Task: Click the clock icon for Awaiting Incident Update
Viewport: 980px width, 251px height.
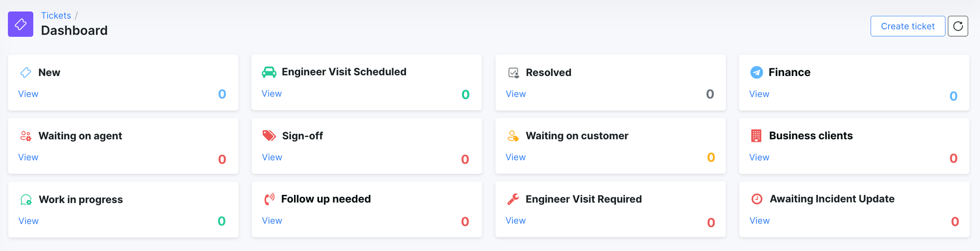Action: point(757,199)
